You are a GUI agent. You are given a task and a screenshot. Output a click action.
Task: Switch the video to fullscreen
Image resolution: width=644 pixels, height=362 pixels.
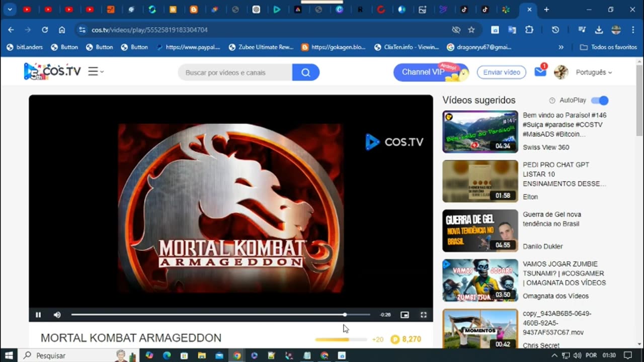tap(424, 315)
